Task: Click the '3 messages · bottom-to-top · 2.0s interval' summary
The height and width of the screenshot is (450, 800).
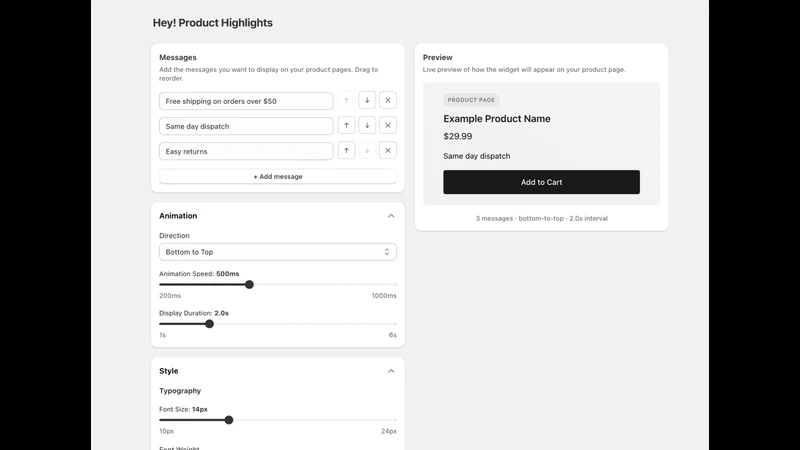Action: [x=541, y=218]
